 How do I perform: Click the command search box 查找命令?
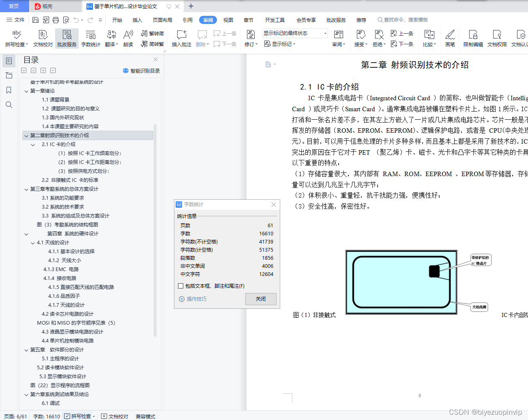(403, 20)
